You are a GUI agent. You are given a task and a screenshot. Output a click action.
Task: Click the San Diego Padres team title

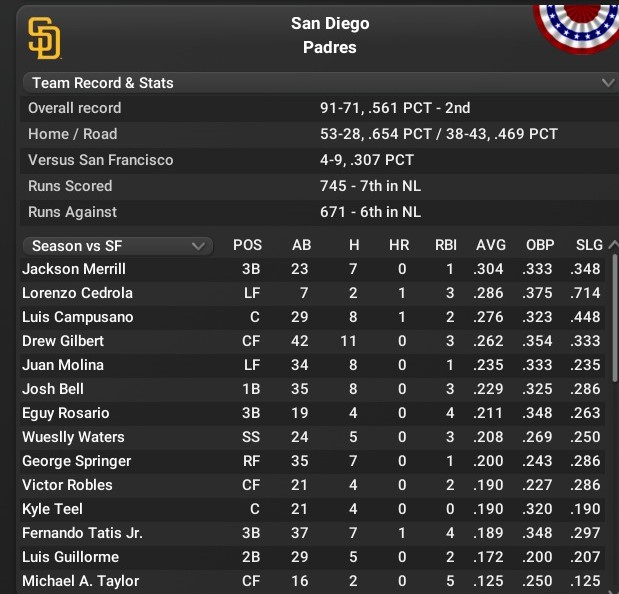(330, 35)
